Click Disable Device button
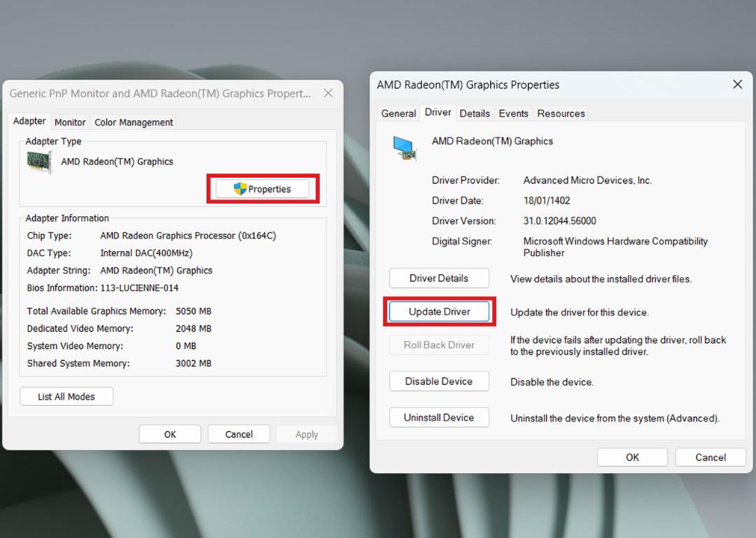The image size is (756, 538). pos(439,381)
